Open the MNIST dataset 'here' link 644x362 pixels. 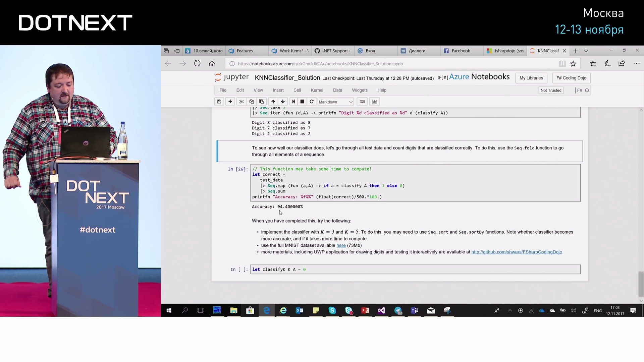coord(341,245)
